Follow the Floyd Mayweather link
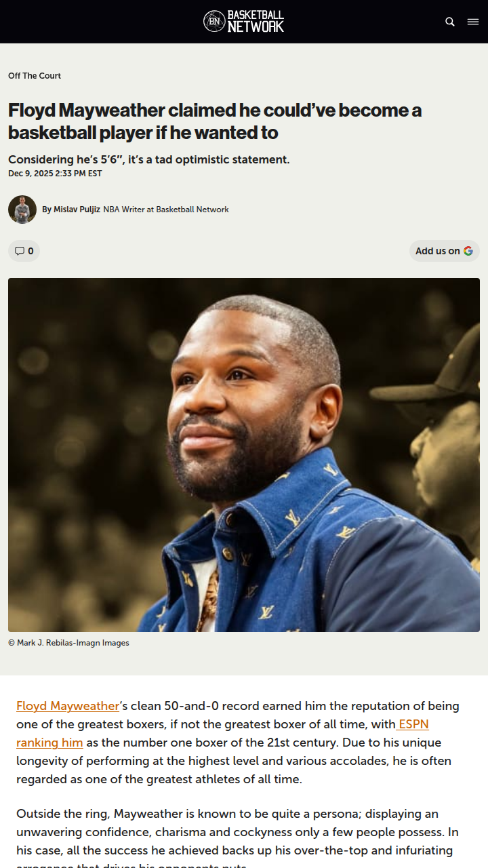Viewport: 488px width, 868px height. (x=68, y=706)
